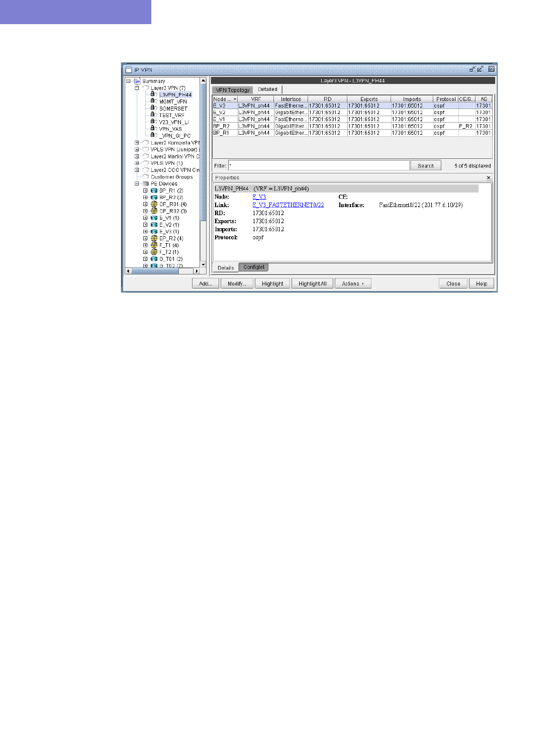Click the Highlight button
Viewport: 560px width, 748px height.
coord(272,284)
